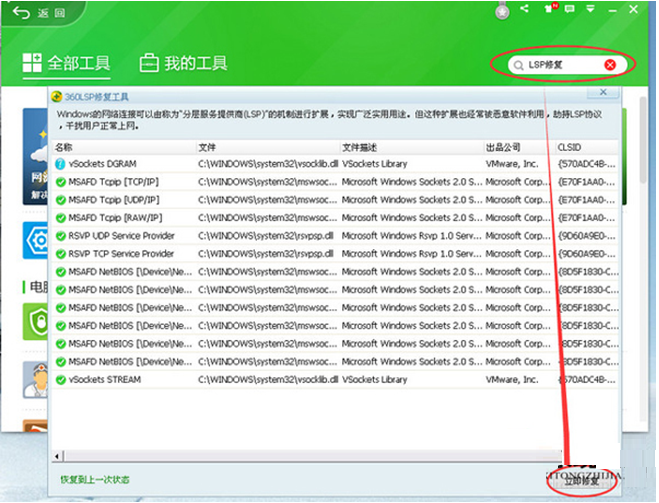This screenshot has height=503, width=659.
Task: Click the VSockets Library cell in vSockets STREAM row
Action: coord(374,379)
